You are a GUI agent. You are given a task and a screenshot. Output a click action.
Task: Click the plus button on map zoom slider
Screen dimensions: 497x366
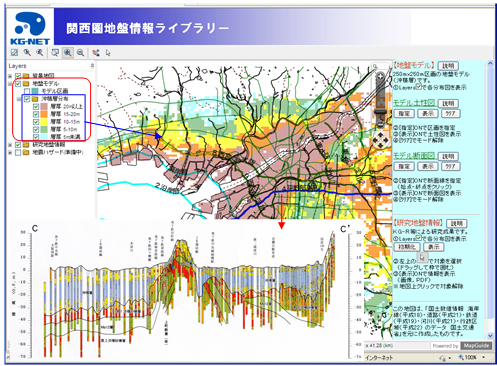point(380,77)
